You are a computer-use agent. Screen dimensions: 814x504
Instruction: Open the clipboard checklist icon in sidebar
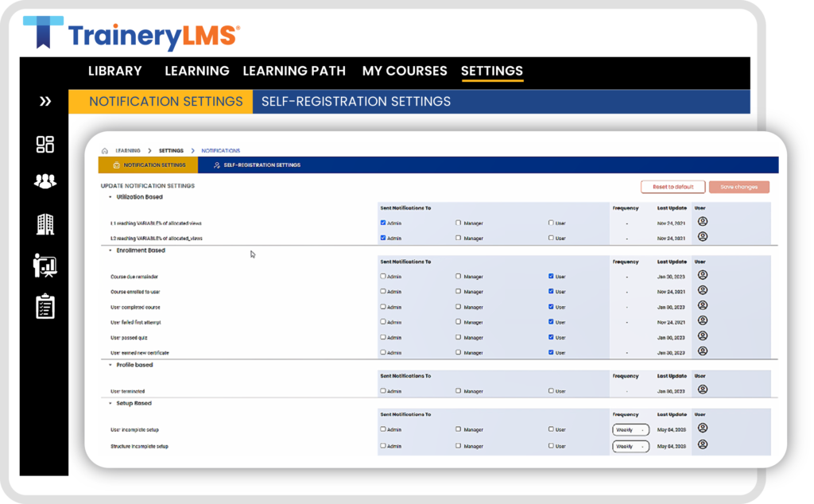pyautogui.click(x=45, y=306)
